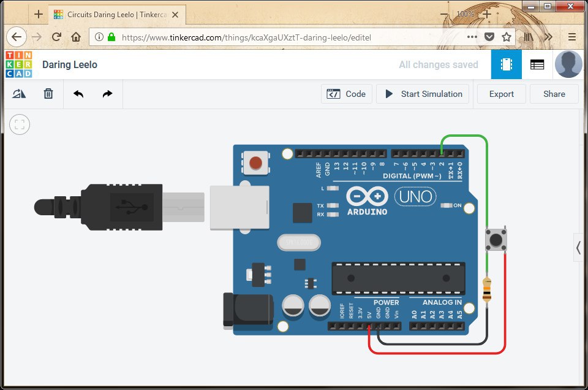Open the Code editor panel
Screen dimensions: 588x390
[x=347, y=94]
